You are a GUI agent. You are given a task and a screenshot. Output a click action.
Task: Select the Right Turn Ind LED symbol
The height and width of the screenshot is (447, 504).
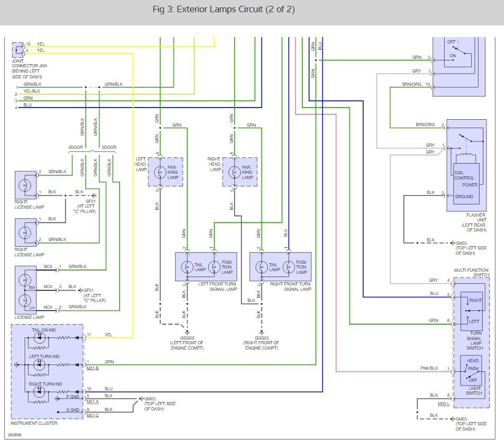[40, 392]
